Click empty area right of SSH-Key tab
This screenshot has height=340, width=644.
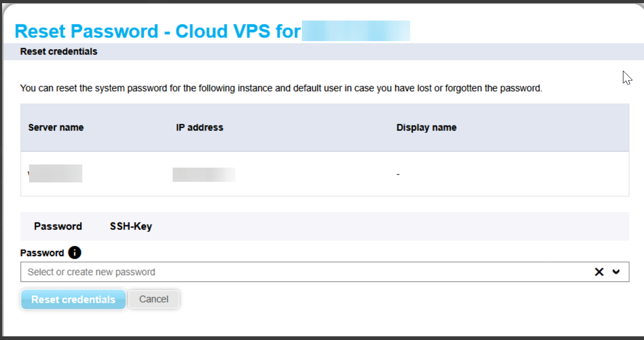tap(391, 227)
